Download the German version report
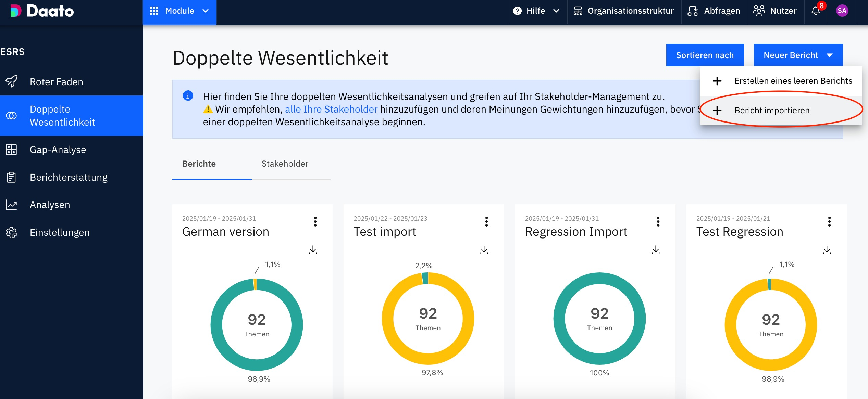 tap(313, 250)
